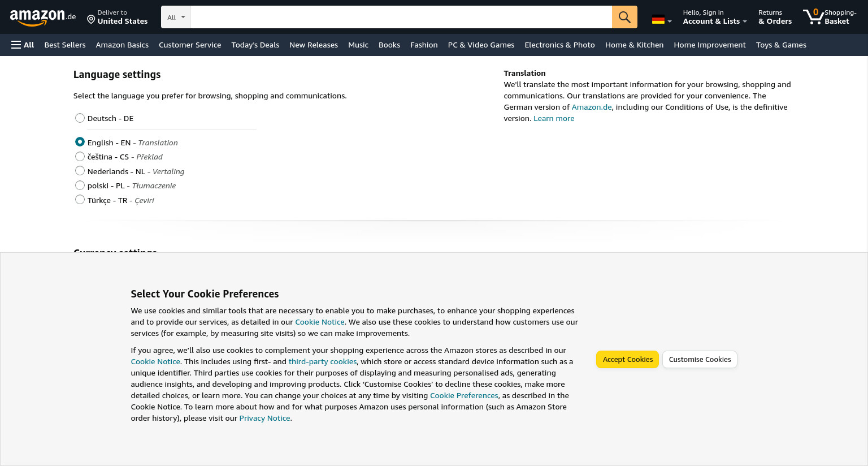Viewport: 868px width, 466px height.
Task: Open the third-party cookies link
Action: point(323,361)
